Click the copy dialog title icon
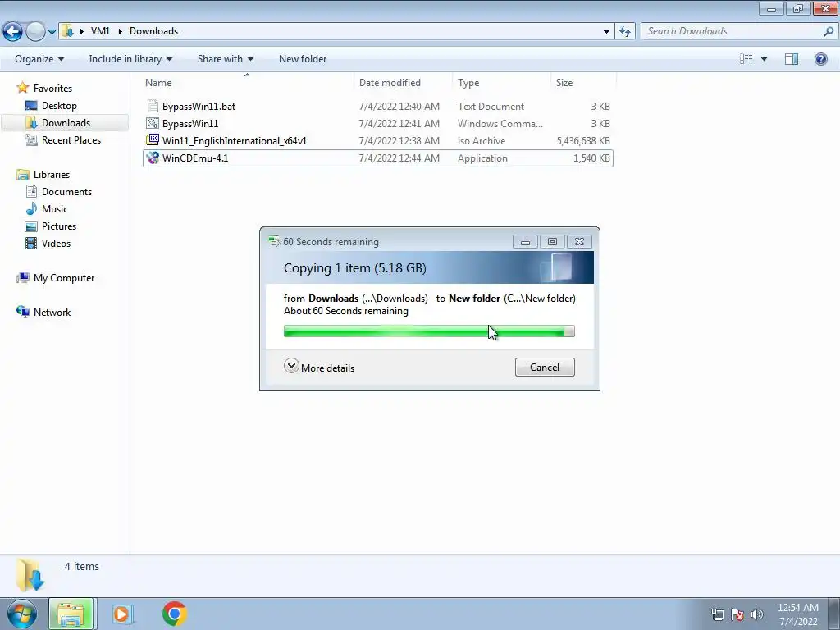840x630 pixels. tap(274, 242)
